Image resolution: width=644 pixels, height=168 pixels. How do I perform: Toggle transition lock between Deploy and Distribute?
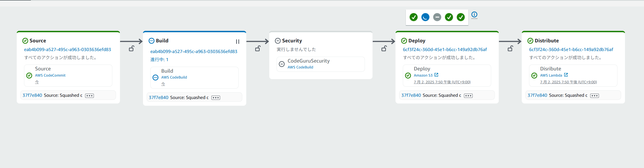click(510, 49)
